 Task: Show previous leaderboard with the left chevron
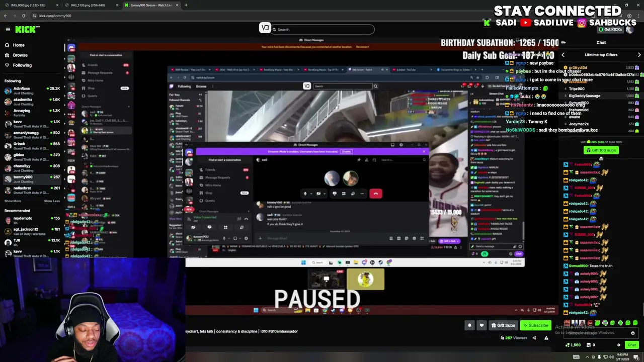[x=563, y=55]
